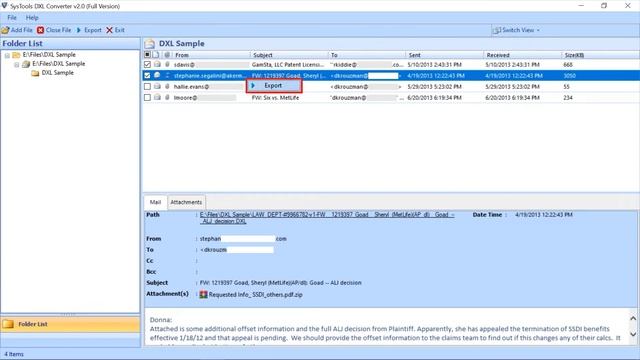Screen dimensions: 640x360
Task: Click the Exit button label
Action: point(120,30)
